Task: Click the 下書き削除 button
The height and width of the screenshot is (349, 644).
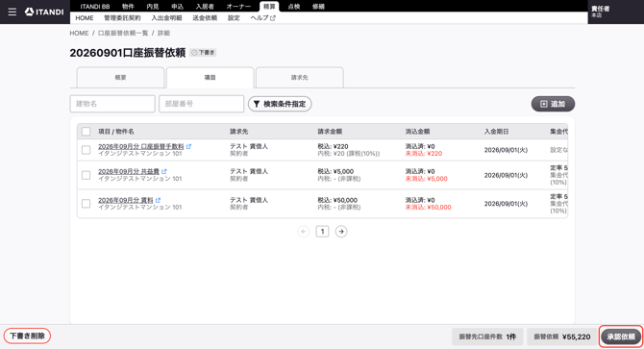Action: [27, 336]
